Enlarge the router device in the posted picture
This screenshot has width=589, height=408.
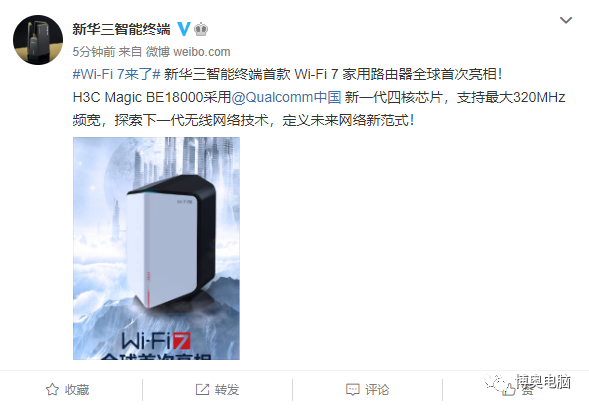pyautogui.click(x=171, y=240)
